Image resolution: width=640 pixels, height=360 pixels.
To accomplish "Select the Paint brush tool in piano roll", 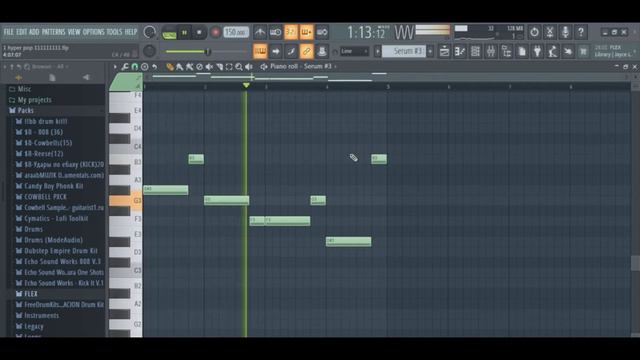I will point(180,67).
